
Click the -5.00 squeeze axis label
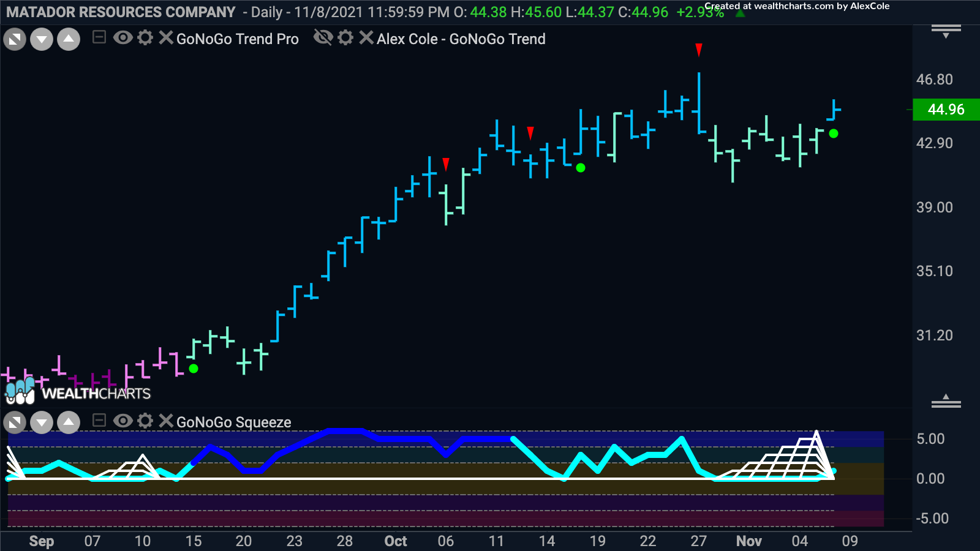pyautogui.click(x=932, y=519)
